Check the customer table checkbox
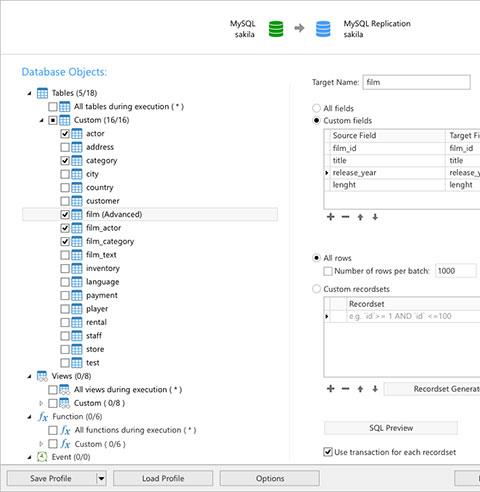Image resolution: width=480 pixels, height=492 pixels. (x=65, y=201)
